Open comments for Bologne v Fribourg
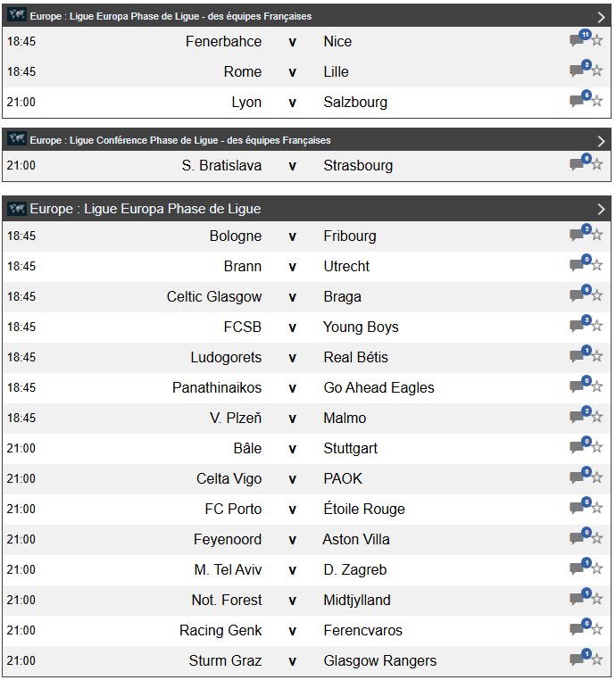The width and height of the screenshot is (616, 680). point(578,236)
